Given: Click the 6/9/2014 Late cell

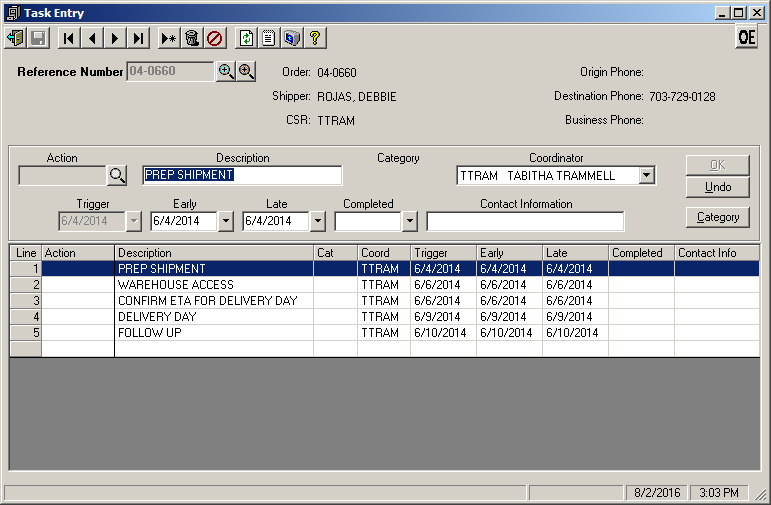Looking at the screenshot, I should tap(575, 317).
